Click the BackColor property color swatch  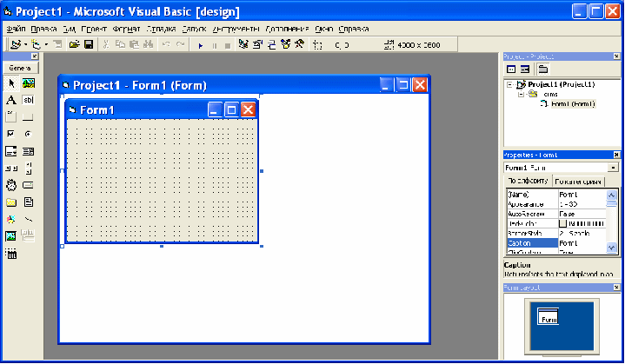point(562,223)
